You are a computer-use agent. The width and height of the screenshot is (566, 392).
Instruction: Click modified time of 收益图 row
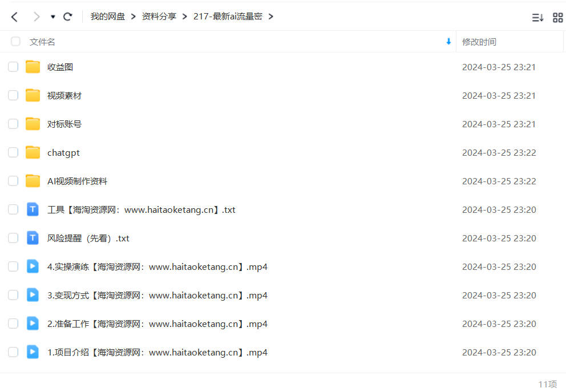[x=499, y=67]
